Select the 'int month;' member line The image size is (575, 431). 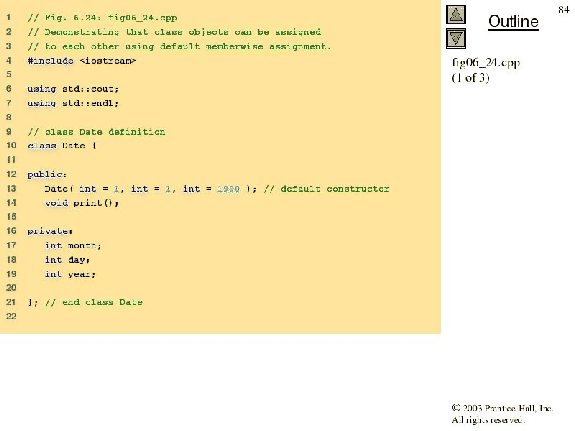tap(73, 245)
